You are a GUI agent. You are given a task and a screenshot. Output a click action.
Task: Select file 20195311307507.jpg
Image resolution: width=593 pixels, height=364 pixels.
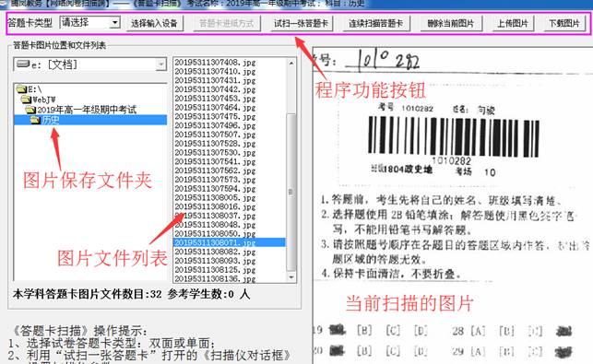coord(215,135)
